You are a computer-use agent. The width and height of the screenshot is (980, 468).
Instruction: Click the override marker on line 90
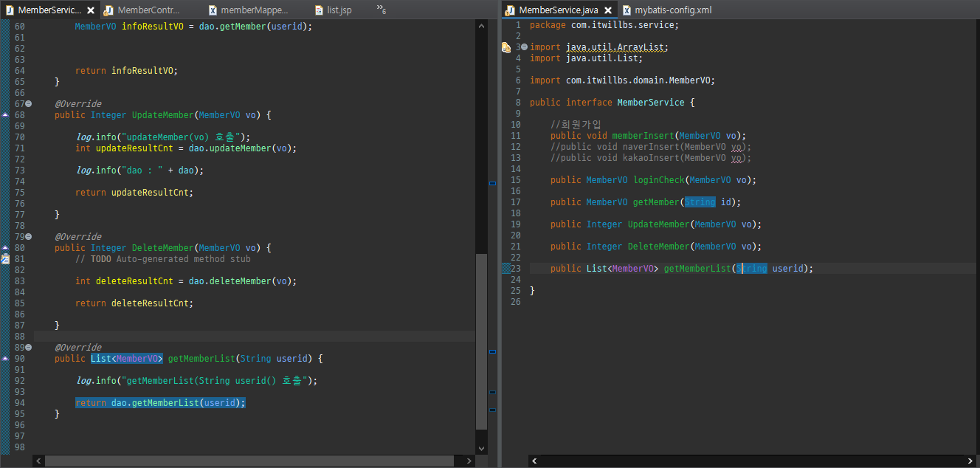[x=5, y=359]
